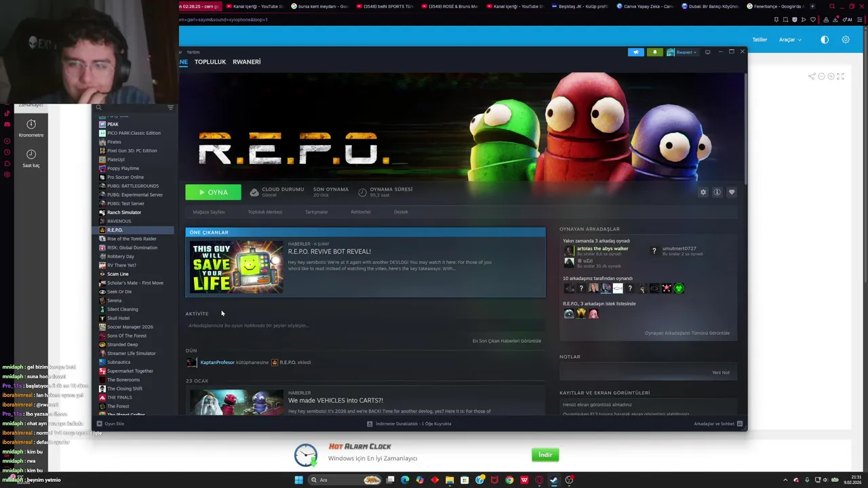Open the Tartışmalar tab

pos(317,212)
